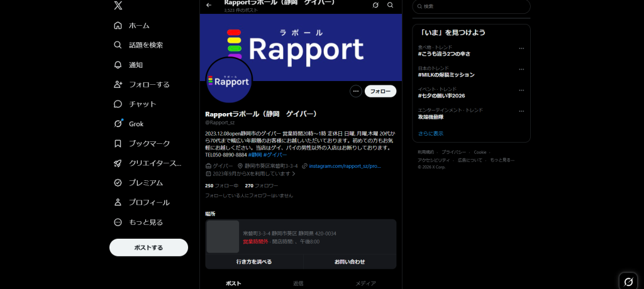Click Cookie footer link
Screen dimensions: 644x289
coord(480,152)
